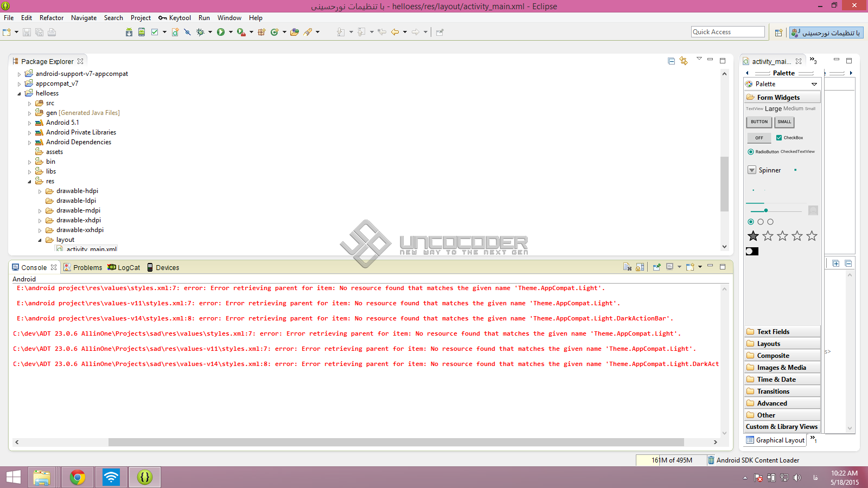Open the Refactor menu
Image resolution: width=868 pixels, height=488 pixels.
(52, 18)
